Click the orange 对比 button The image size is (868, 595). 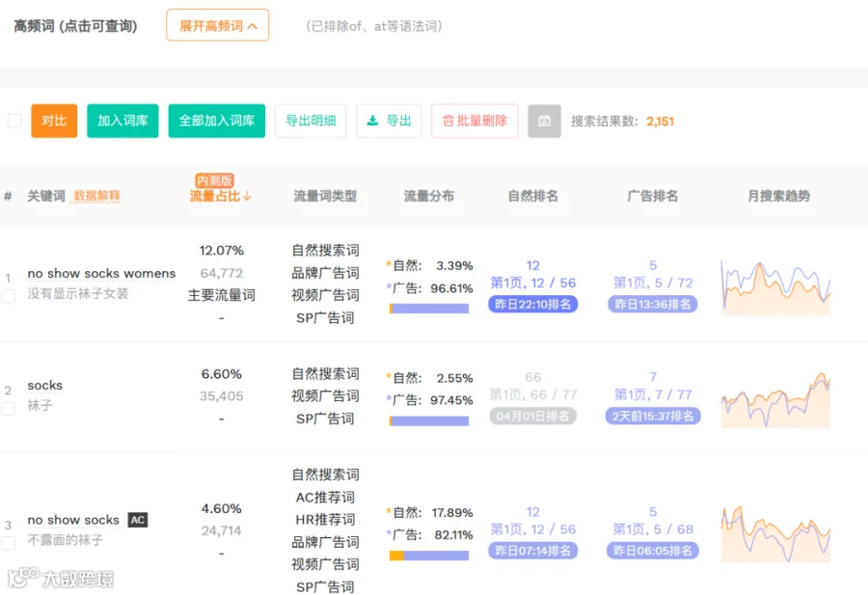tap(54, 121)
